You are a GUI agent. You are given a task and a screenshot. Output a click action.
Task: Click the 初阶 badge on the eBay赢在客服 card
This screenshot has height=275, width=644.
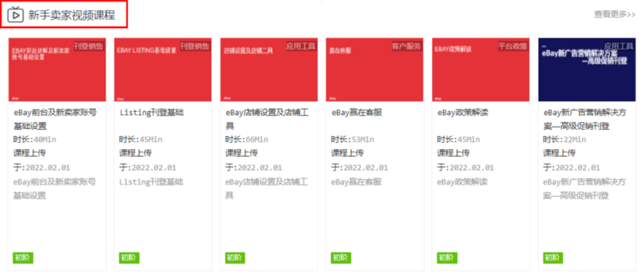[x=341, y=258]
